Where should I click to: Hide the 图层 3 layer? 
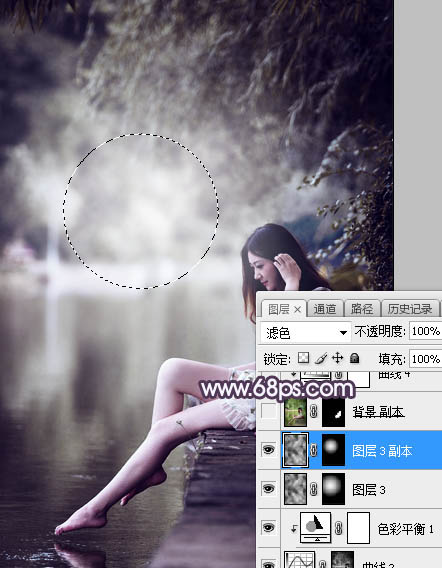[268, 489]
